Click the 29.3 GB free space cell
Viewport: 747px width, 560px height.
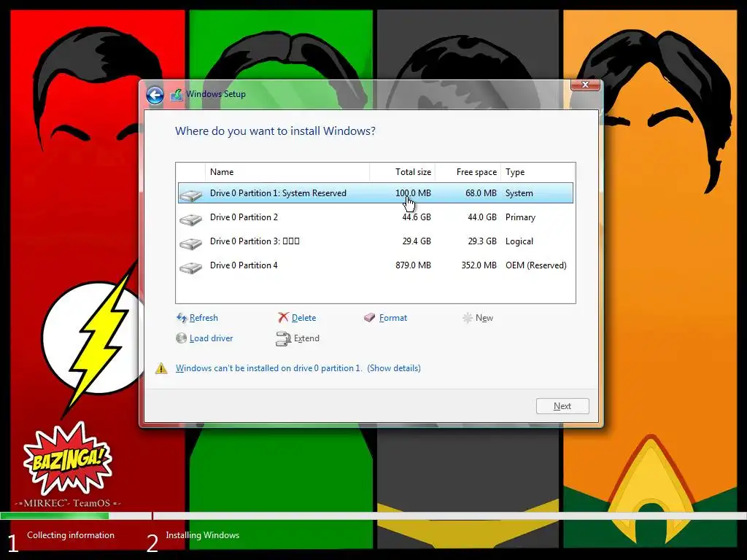tap(482, 241)
